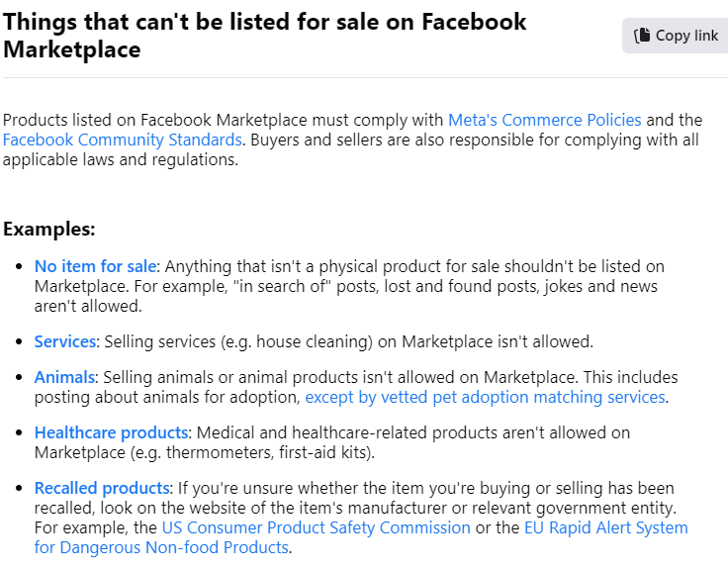
Task: Click the page title heading
Action: point(265,36)
